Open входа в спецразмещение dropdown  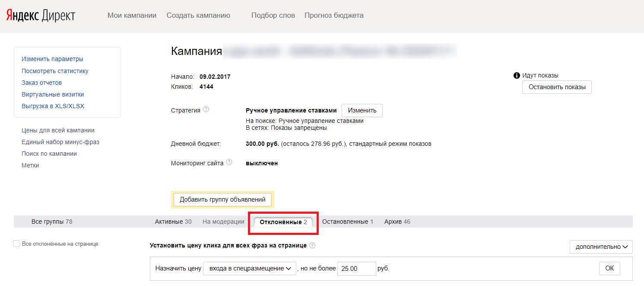pos(250,268)
